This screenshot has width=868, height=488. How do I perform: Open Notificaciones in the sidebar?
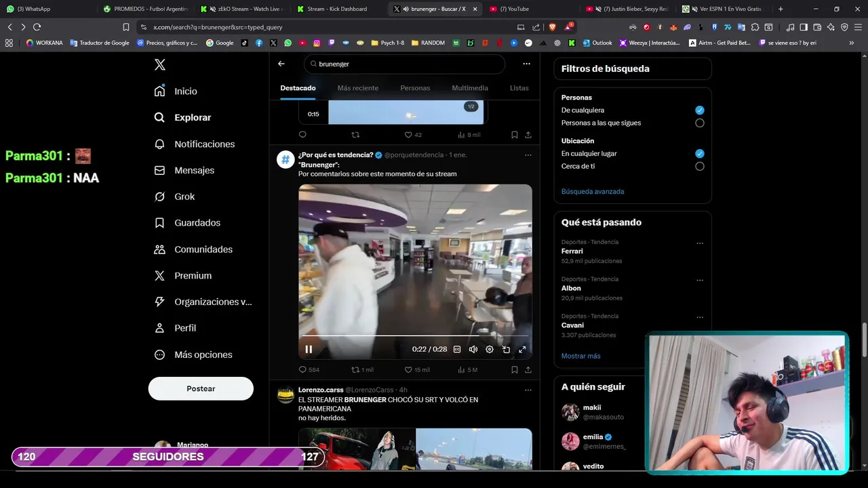click(194, 144)
